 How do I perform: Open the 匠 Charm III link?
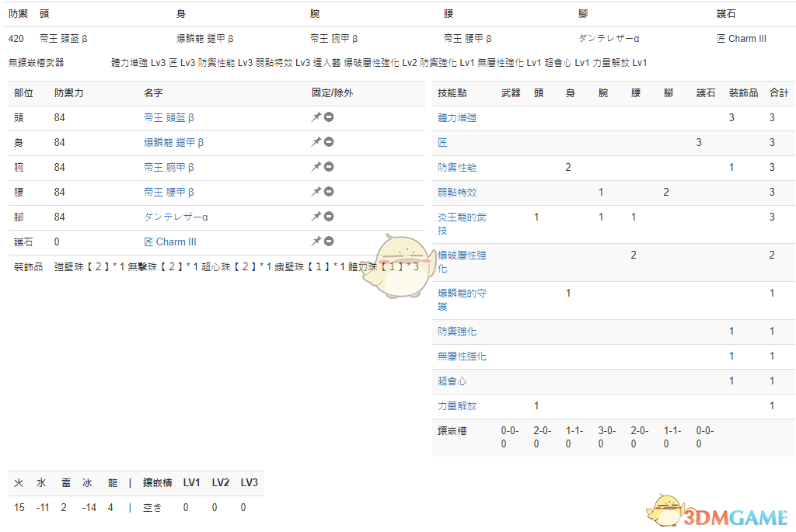click(170, 242)
